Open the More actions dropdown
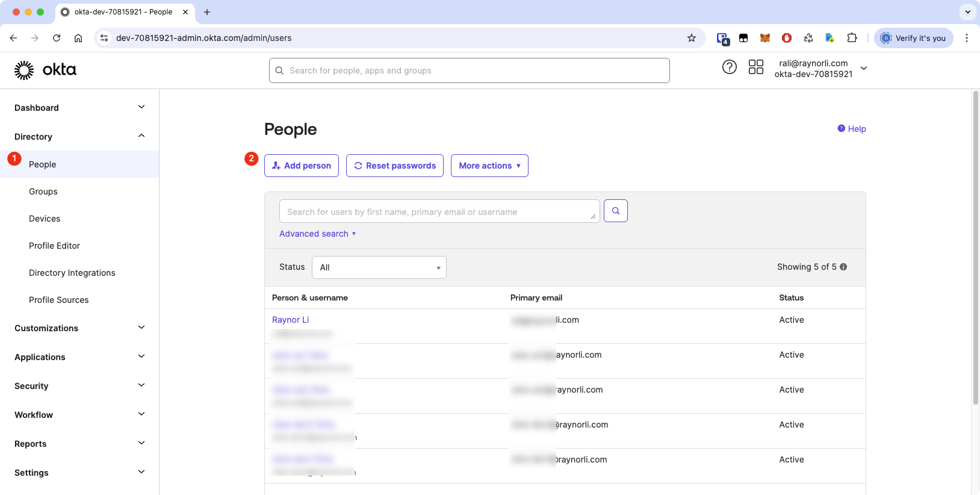The height and width of the screenshot is (495, 980). click(489, 166)
